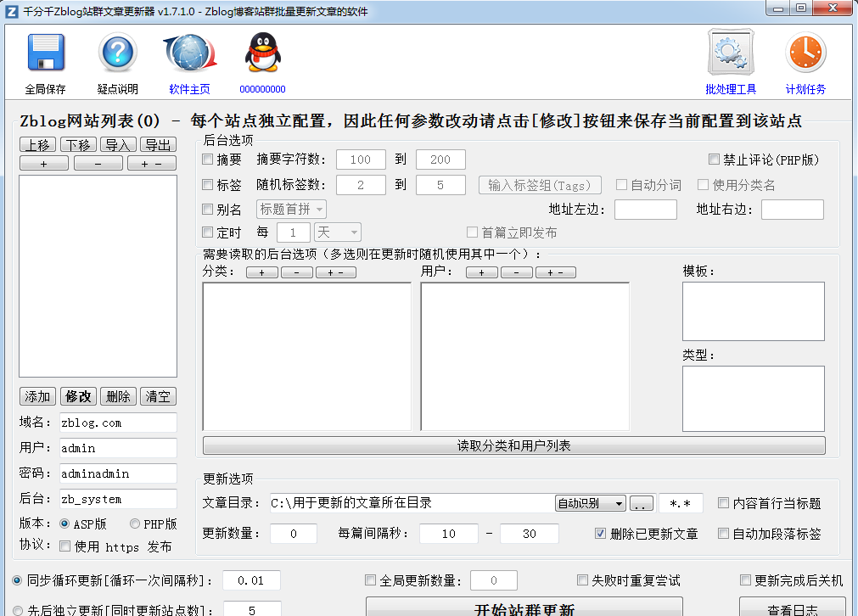Click the 用户 select-all + button
This screenshot has width=858, height=616.
[481, 272]
